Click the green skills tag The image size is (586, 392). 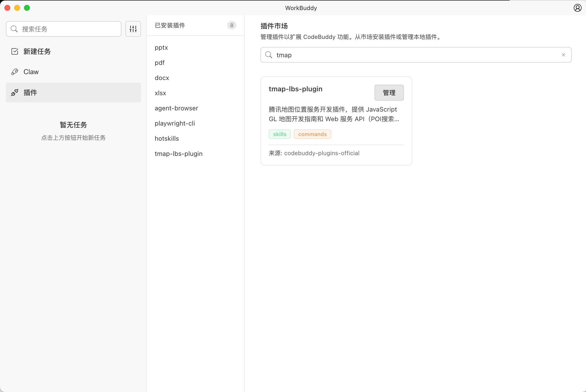coord(279,134)
